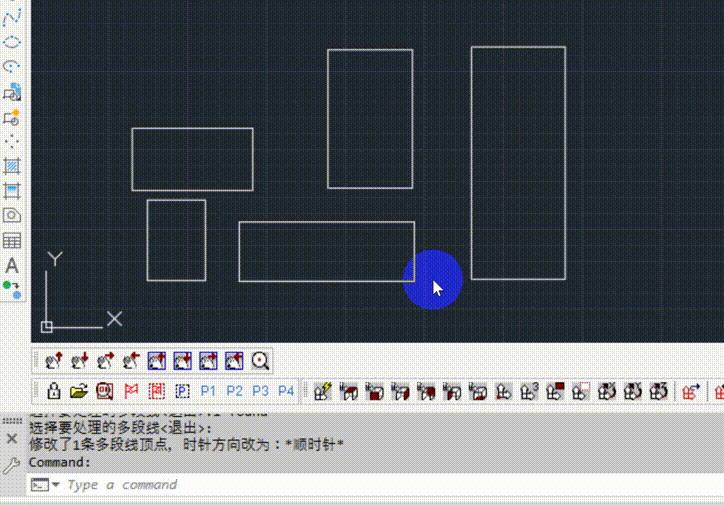Click the P1 toolbar button
This screenshot has width=724, height=506.
pos(208,391)
